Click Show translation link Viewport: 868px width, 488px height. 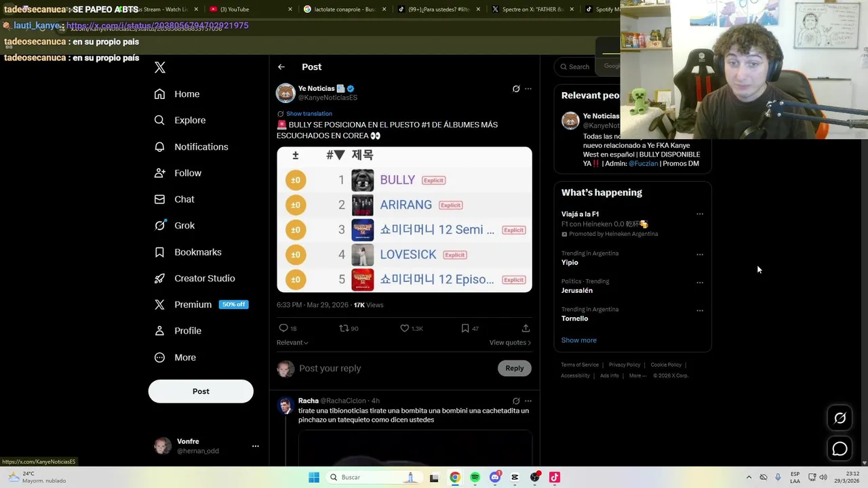pyautogui.click(x=309, y=114)
